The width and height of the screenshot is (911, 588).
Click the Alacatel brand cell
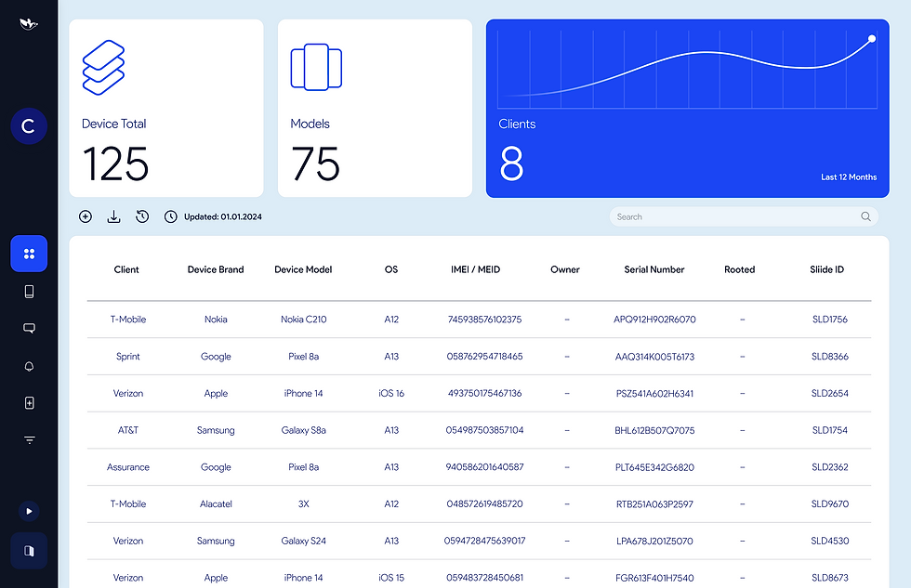coord(216,503)
